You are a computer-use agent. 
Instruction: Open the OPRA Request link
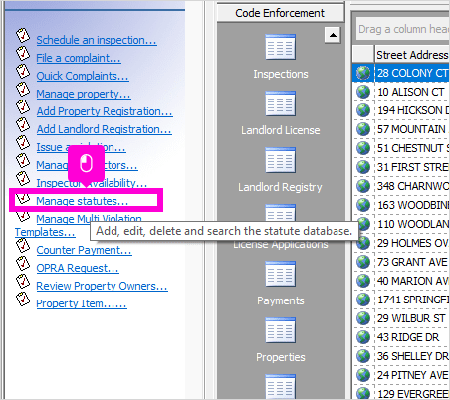click(x=77, y=268)
